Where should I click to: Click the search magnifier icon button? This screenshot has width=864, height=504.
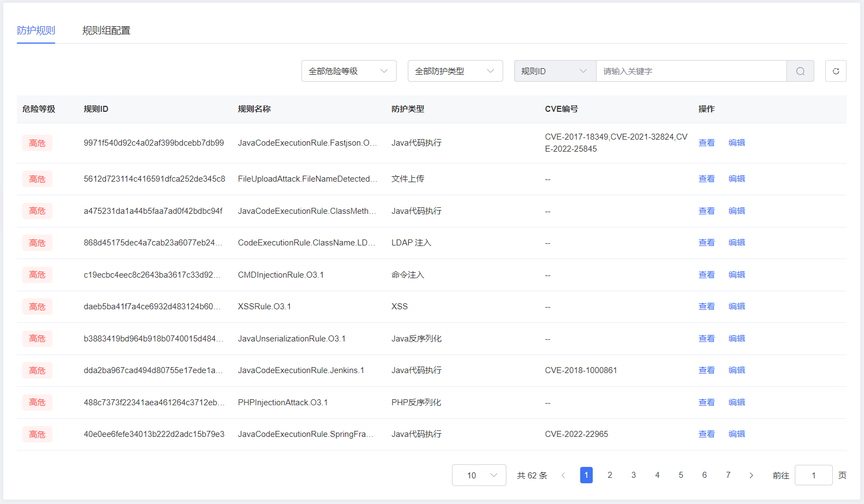pyautogui.click(x=800, y=71)
